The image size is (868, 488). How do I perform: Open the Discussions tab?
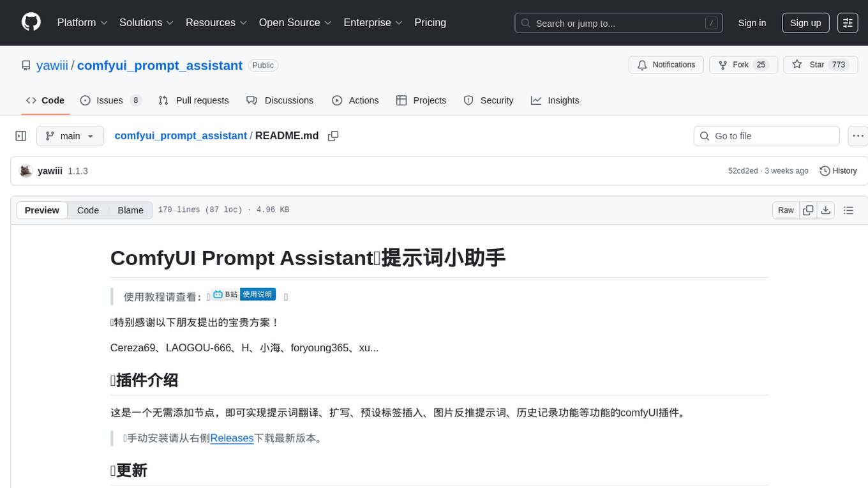pyautogui.click(x=280, y=100)
